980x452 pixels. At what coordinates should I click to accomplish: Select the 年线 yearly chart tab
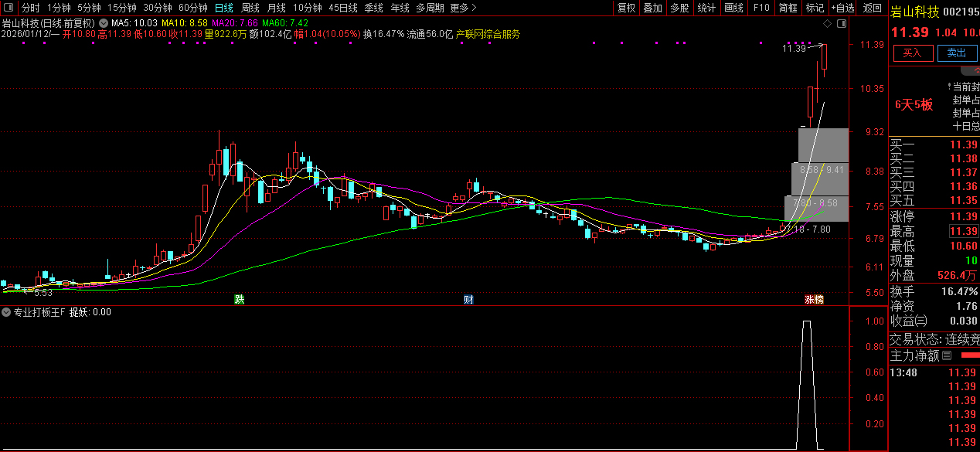coord(400,8)
